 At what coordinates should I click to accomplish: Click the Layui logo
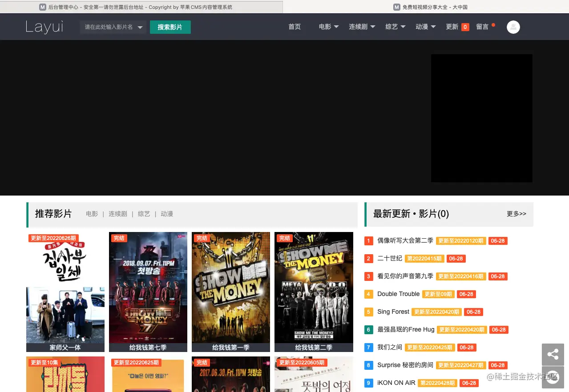44,27
